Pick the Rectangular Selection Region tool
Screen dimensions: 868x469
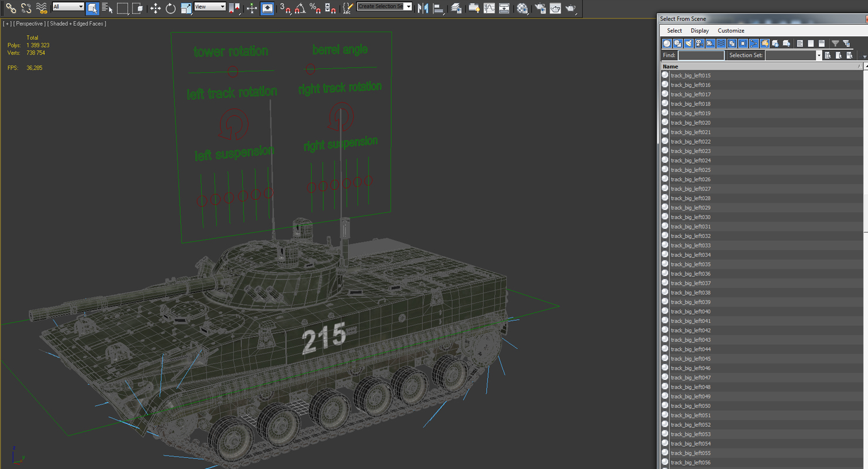[x=123, y=8]
